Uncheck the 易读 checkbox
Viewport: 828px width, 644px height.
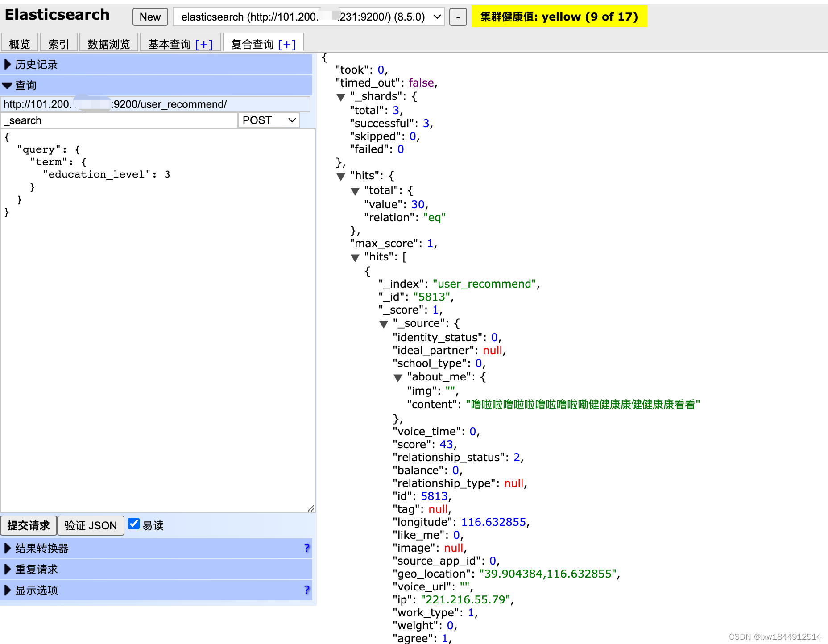click(x=133, y=523)
